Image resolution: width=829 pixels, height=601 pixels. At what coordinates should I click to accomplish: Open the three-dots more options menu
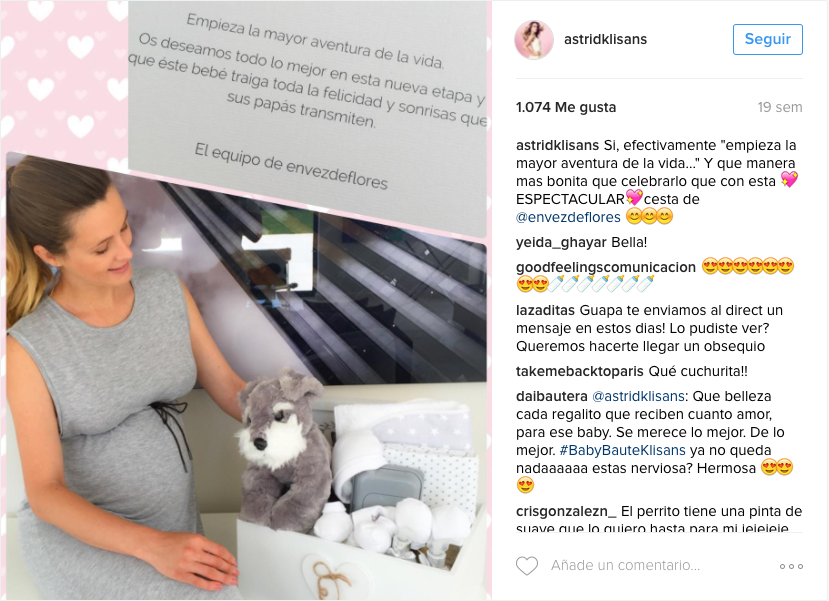click(x=791, y=566)
